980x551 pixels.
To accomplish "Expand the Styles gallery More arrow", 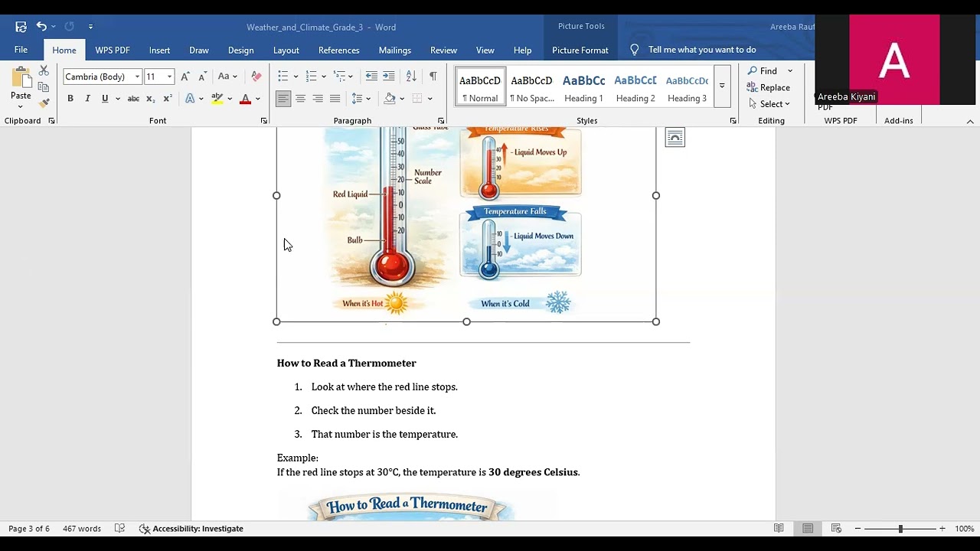I will click(722, 86).
